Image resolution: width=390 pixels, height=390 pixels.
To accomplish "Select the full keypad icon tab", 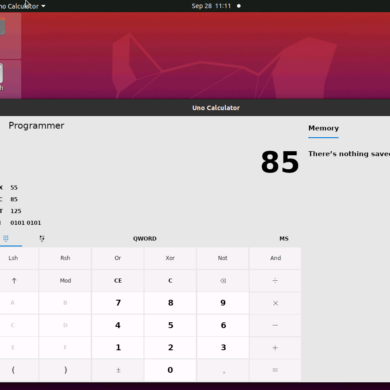I will point(6,238).
